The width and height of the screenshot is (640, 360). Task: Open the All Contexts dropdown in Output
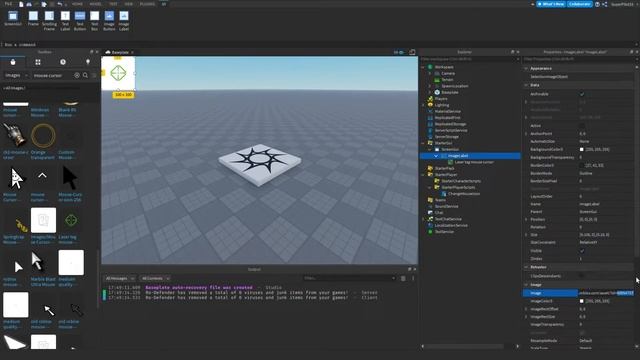pyautogui.click(x=155, y=278)
